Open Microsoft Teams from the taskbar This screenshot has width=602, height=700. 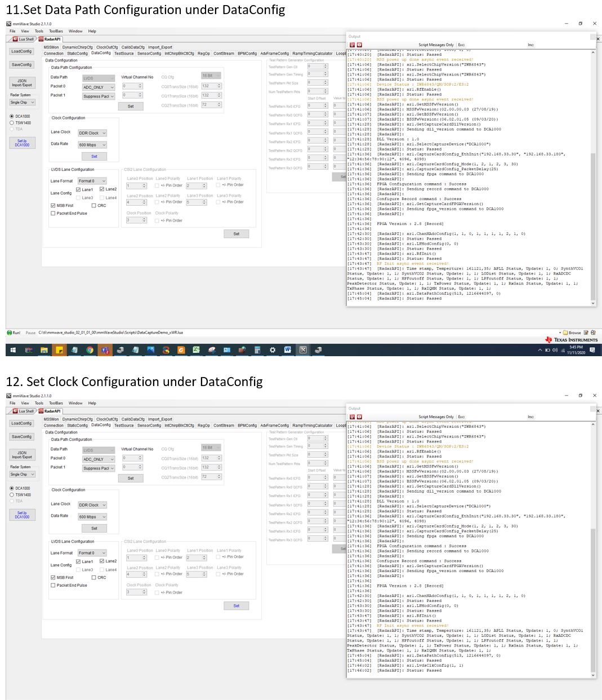[x=105, y=350]
